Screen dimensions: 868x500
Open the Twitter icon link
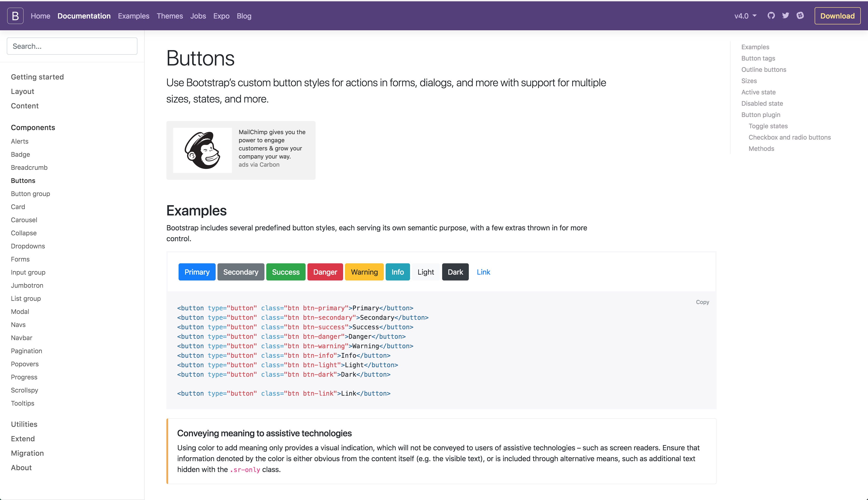click(x=785, y=15)
